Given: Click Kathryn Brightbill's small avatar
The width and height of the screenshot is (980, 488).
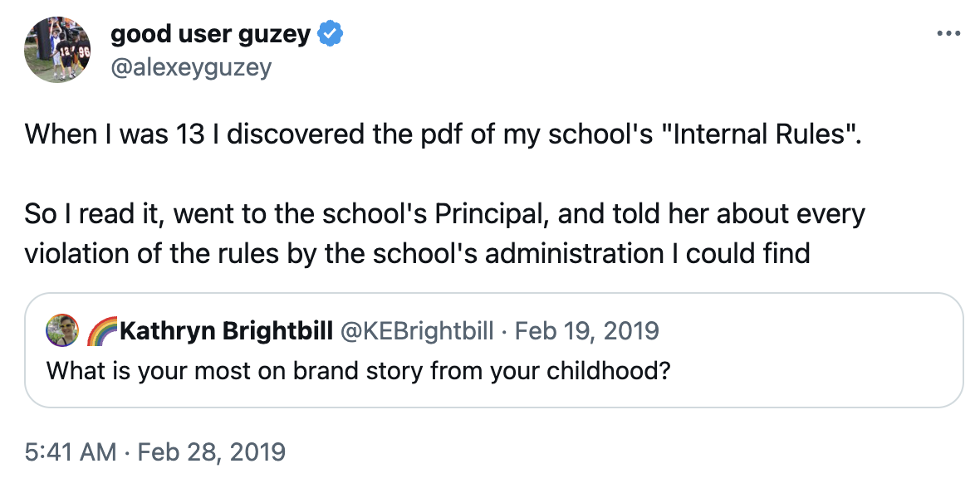Looking at the screenshot, I should (x=62, y=331).
